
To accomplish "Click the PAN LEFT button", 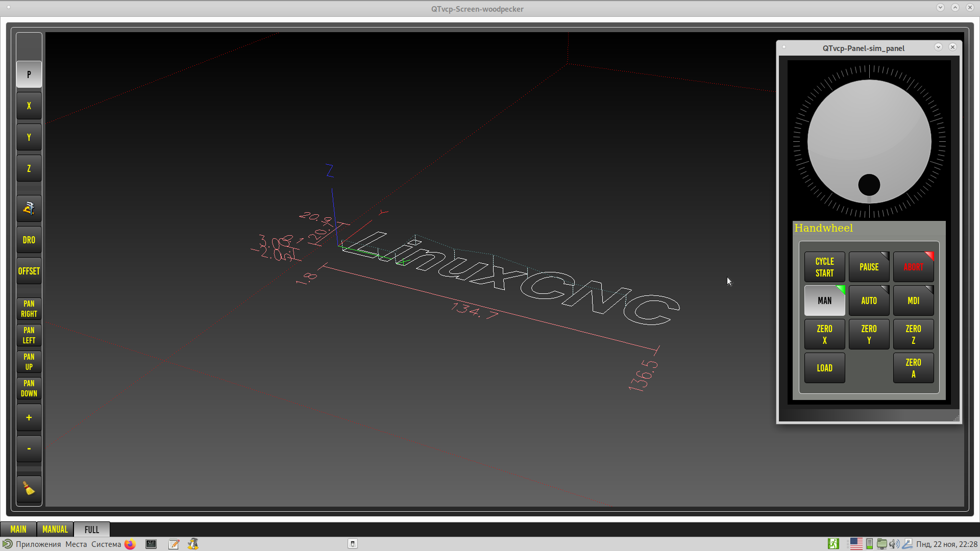I will pos(29,335).
